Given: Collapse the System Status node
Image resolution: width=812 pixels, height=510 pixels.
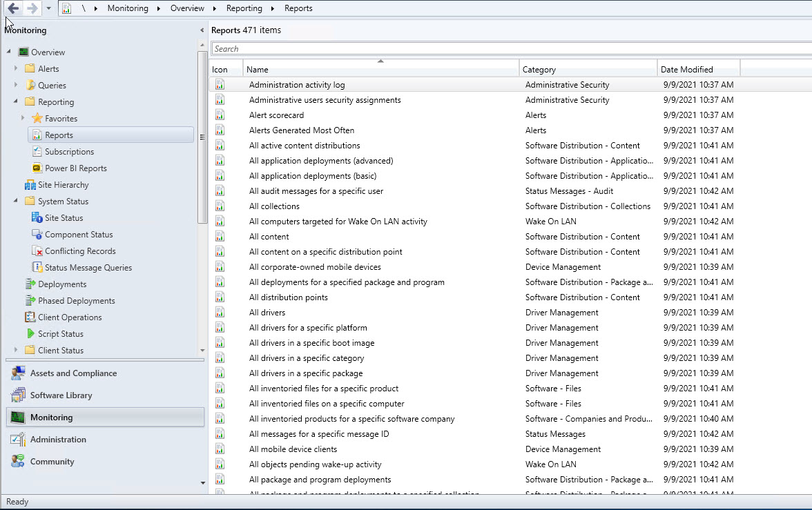Looking at the screenshot, I should [16, 201].
